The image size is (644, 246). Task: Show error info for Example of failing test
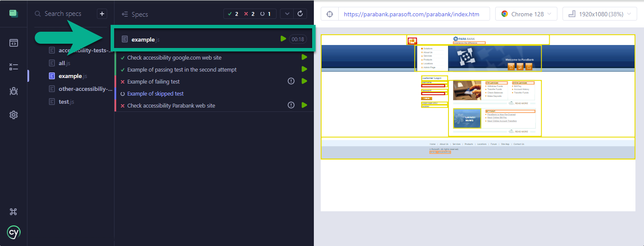coord(291,81)
